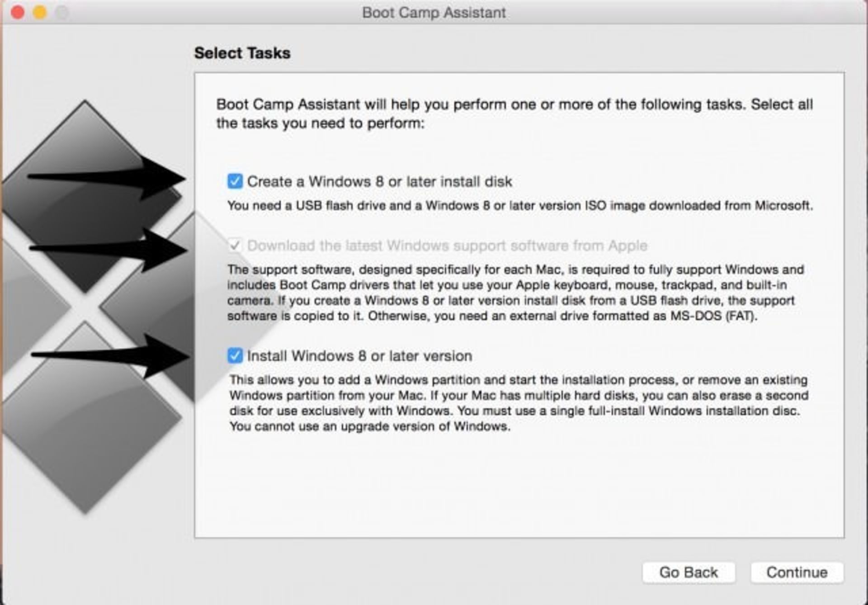The image size is (868, 605).
Task: Minimize the Boot Camp Assistant window
Action: coord(40,13)
